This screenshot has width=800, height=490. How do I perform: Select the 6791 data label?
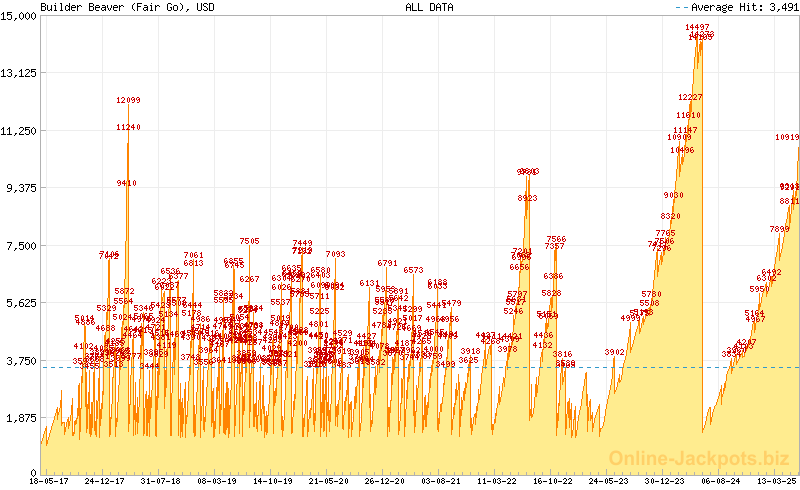(388, 263)
